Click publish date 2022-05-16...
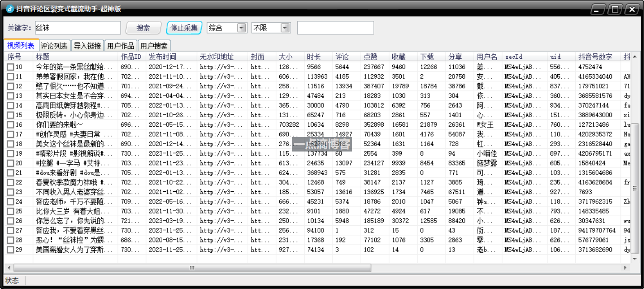The width and height of the screenshot is (644, 289). pos(170,202)
